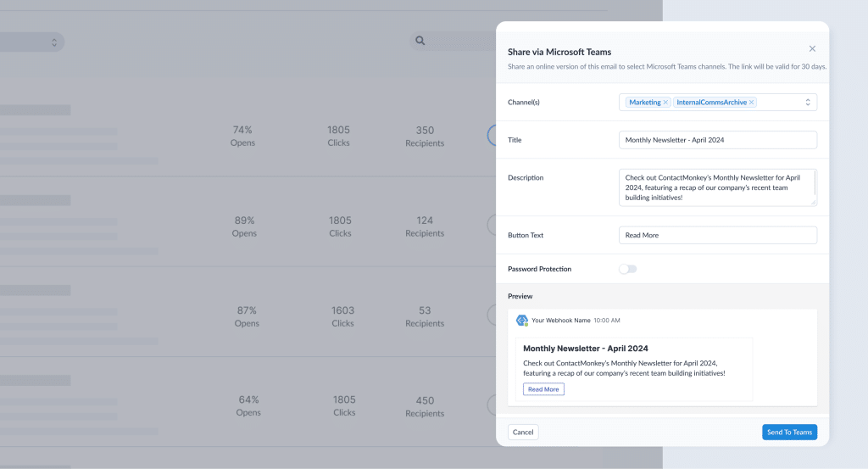Image resolution: width=868 pixels, height=469 pixels.
Task: Click the circle button in 87% Opens row
Action: [x=492, y=315]
